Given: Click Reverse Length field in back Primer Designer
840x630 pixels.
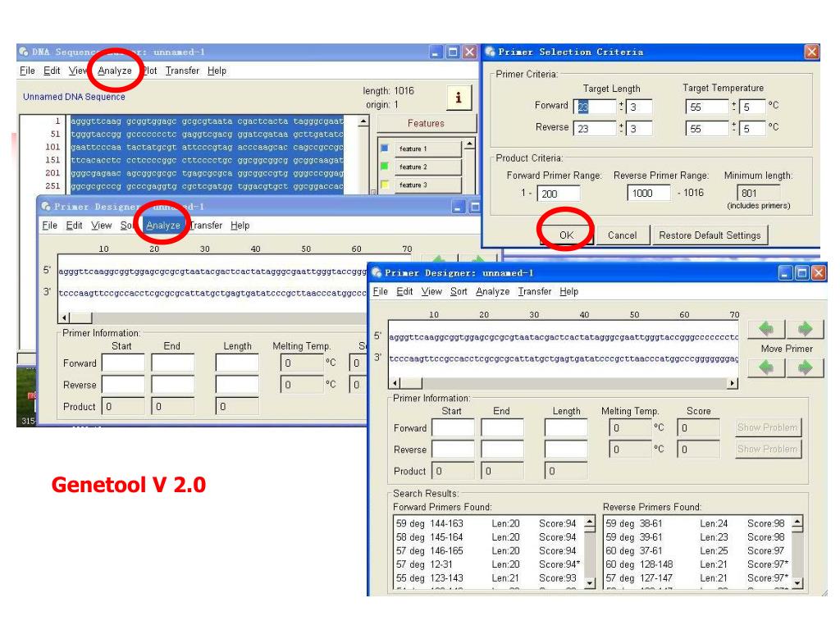Looking at the screenshot, I should [237, 385].
